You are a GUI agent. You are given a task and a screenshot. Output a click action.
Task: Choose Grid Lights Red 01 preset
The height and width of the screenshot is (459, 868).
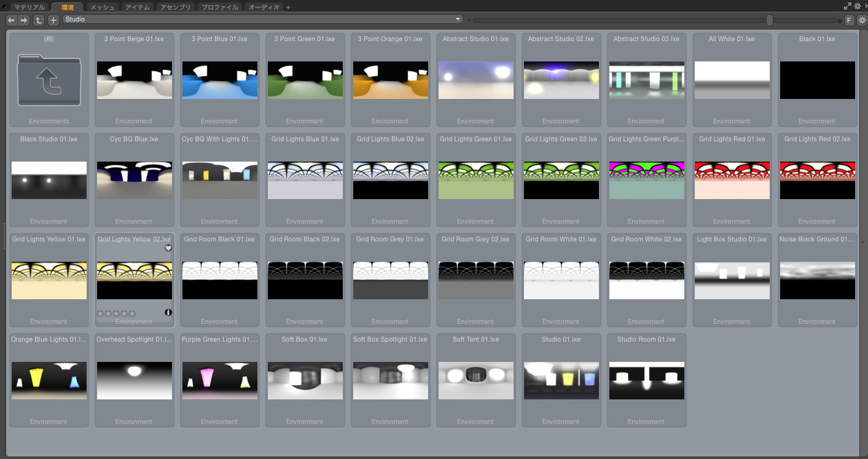pyautogui.click(x=732, y=180)
